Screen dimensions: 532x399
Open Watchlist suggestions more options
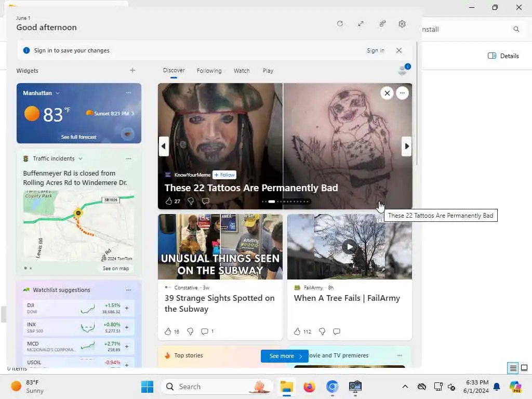point(128,290)
